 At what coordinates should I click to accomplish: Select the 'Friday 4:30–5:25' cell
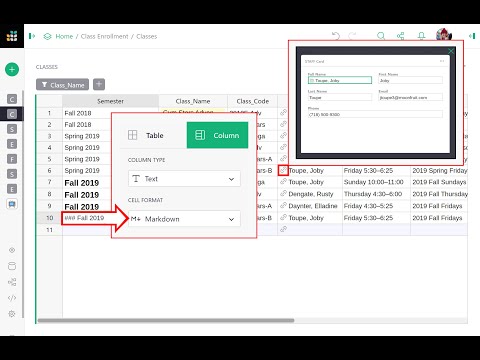376,206
